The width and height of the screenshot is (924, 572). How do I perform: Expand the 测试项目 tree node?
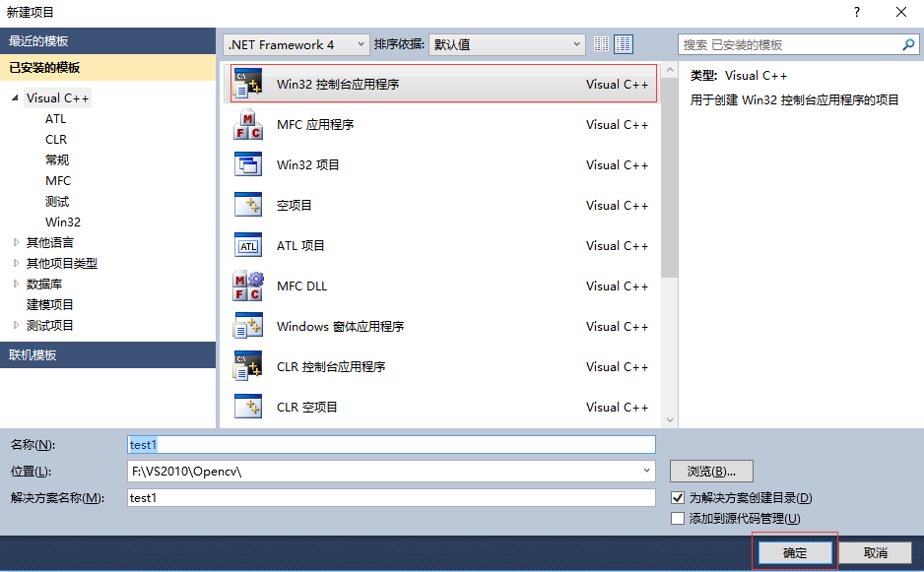tap(16, 325)
